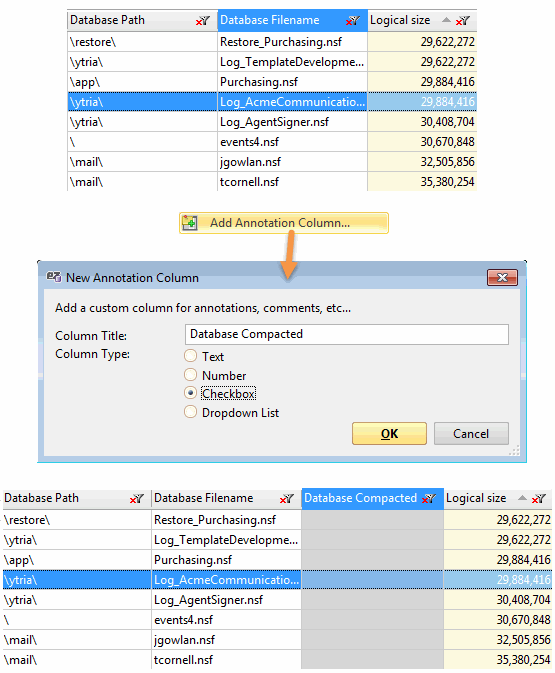555x673 pixels.
Task: Select the Number column type radio
Action: (190, 375)
